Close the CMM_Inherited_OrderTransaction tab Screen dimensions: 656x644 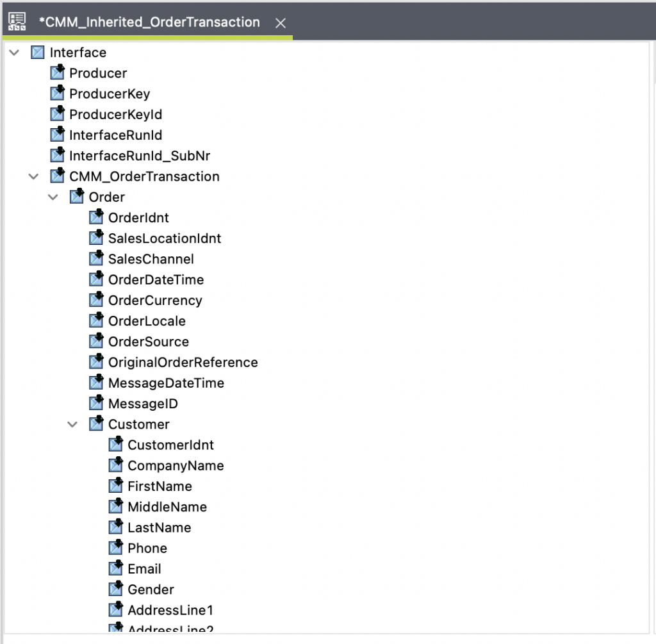[x=281, y=23]
